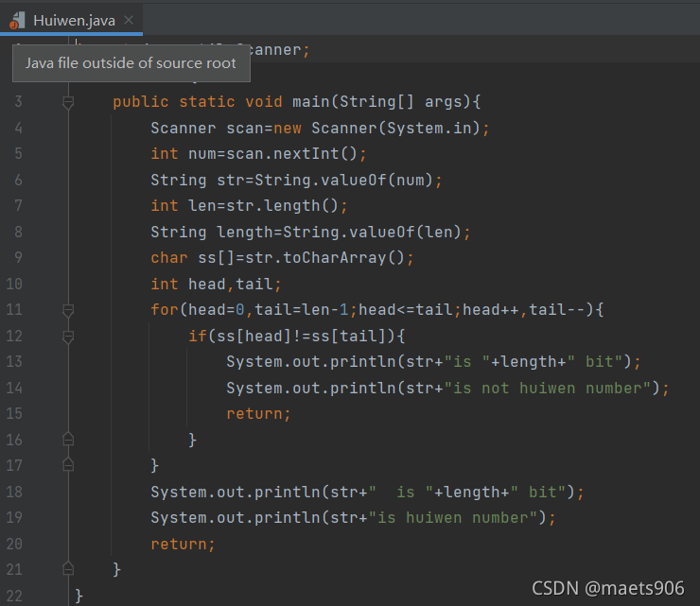Click 'str.toCharArray()' on line 9
700x606 pixels.
point(324,258)
